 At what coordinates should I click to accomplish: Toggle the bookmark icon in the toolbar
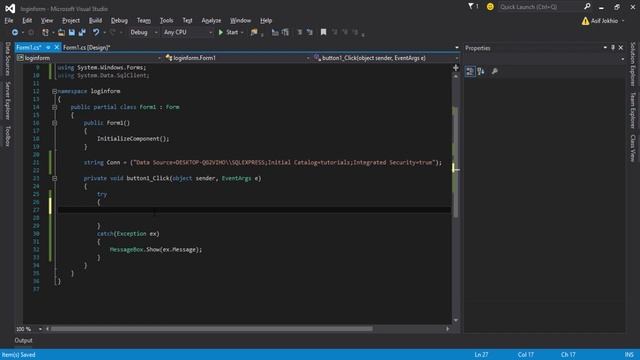323,32
